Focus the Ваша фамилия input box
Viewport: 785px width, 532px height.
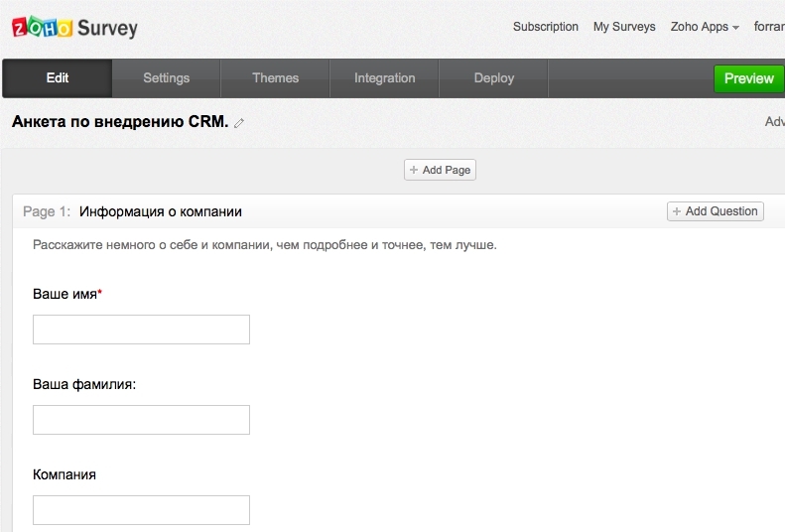(141, 420)
